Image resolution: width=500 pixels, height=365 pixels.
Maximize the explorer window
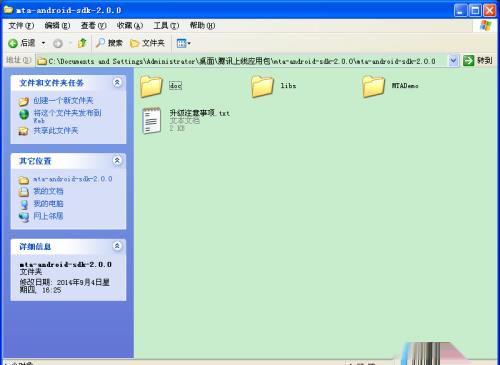475,10
